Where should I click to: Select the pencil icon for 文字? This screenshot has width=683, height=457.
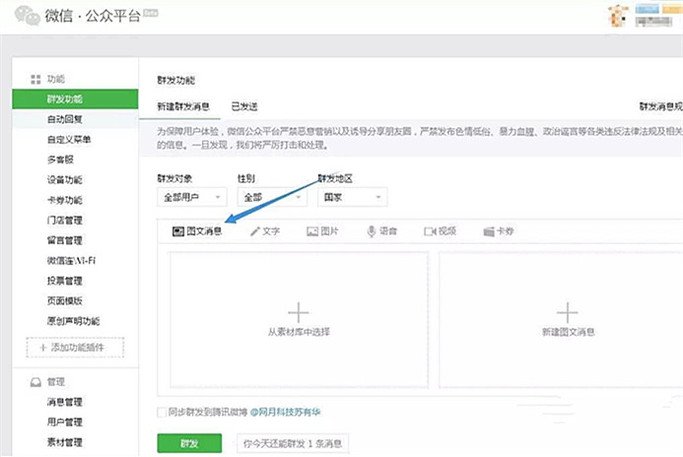(255, 231)
